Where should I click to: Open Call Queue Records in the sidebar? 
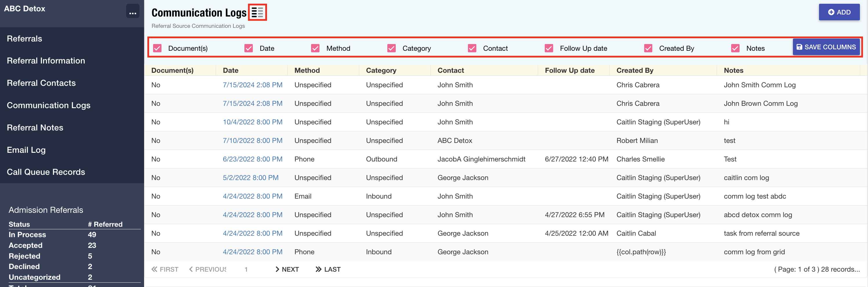tap(46, 172)
